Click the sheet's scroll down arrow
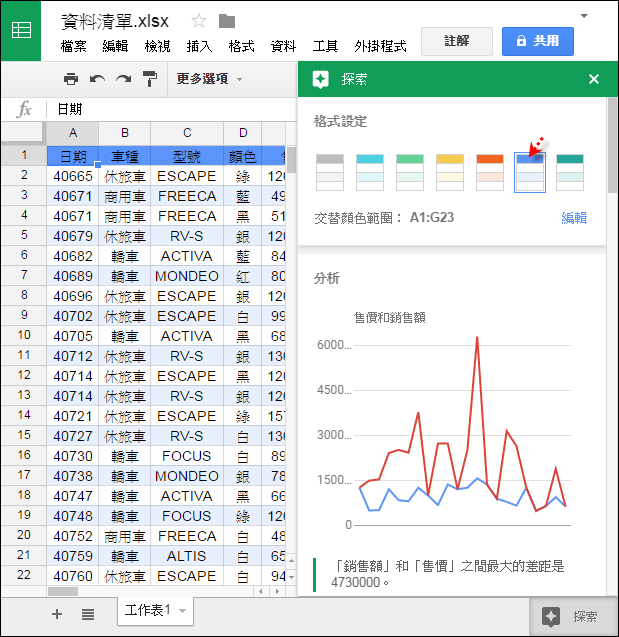 click(x=291, y=576)
